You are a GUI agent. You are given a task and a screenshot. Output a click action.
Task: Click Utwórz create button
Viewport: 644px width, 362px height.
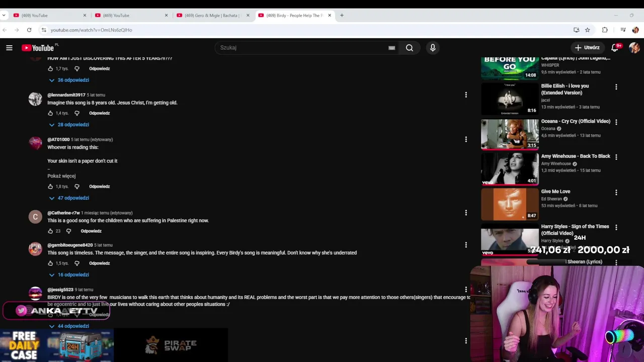pos(587,48)
